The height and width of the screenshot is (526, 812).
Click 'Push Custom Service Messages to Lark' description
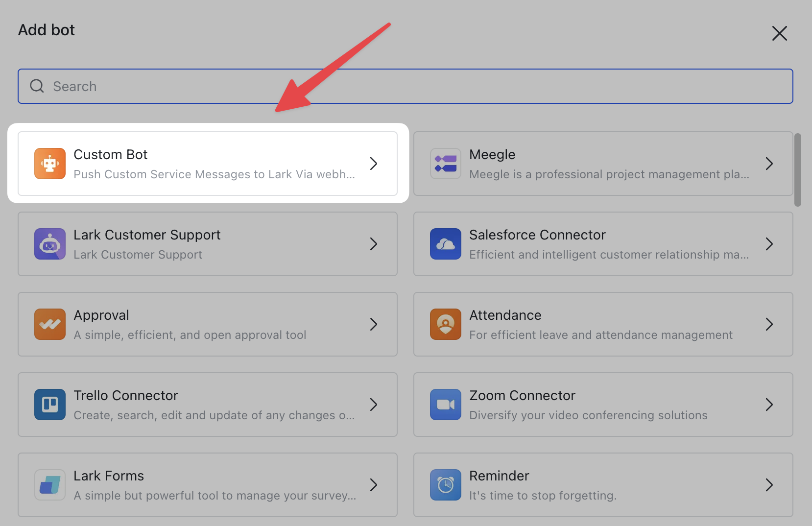(214, 174)
